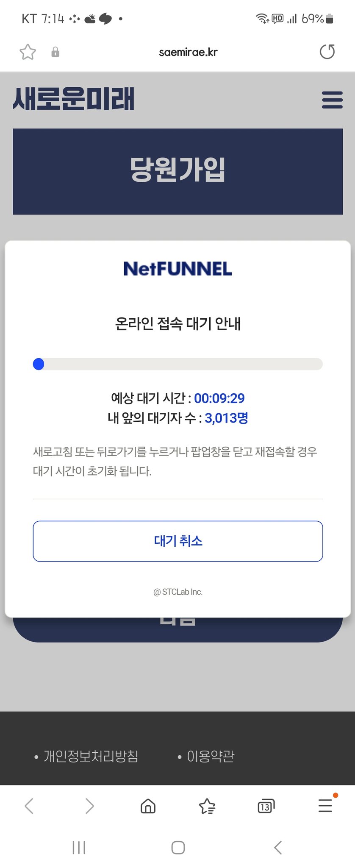Tap the NetFUNNEL logo

(177, 269)
